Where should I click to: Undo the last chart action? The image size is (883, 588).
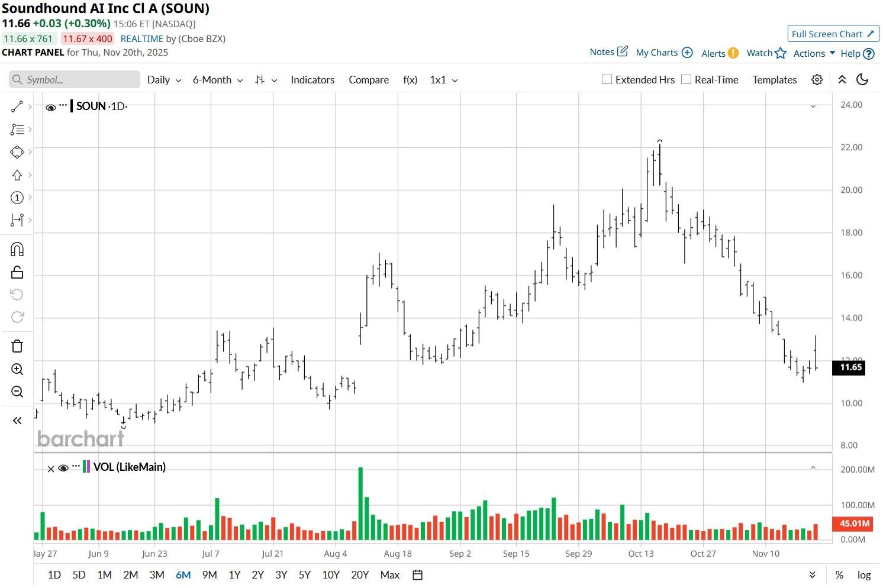point(17,295)
